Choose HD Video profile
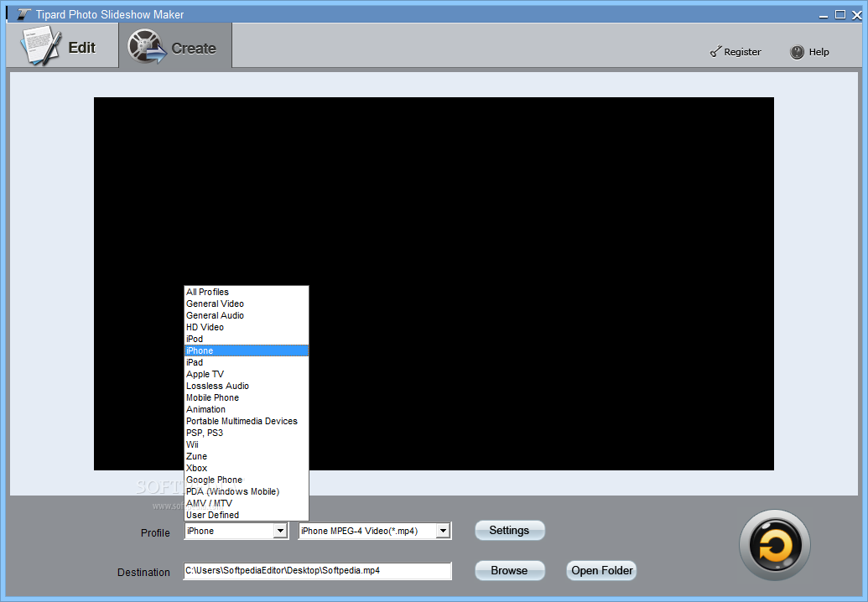Screen dimensions: 868x602 (x=246, y=327)
